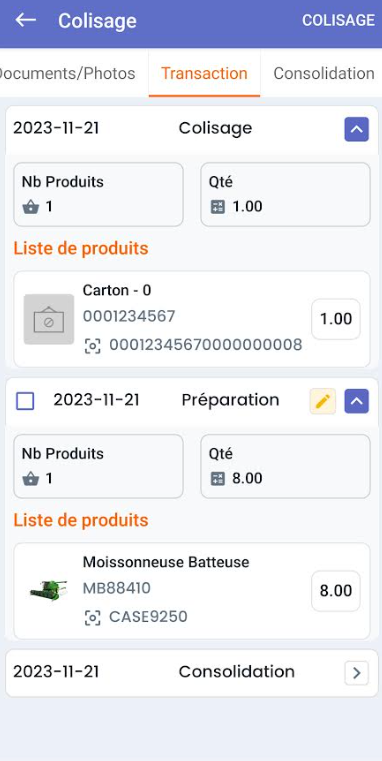Image resolution: width=382 pixels, height=761 pixels.
Task: Open the Consolidation tab
Action: [x=323, y=73]
